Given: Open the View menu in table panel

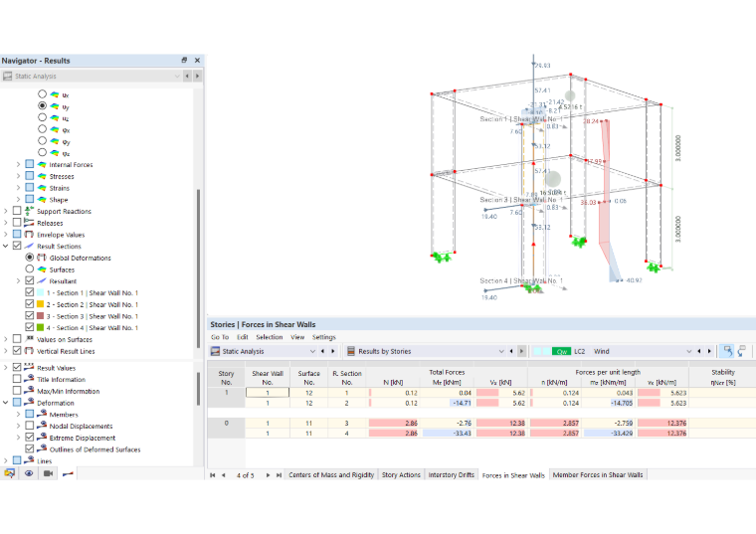Looking at the screenshot, I should coord(297,337).
